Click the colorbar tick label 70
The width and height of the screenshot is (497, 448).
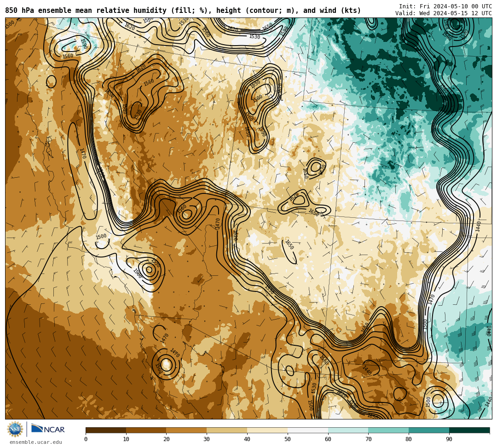368,439
